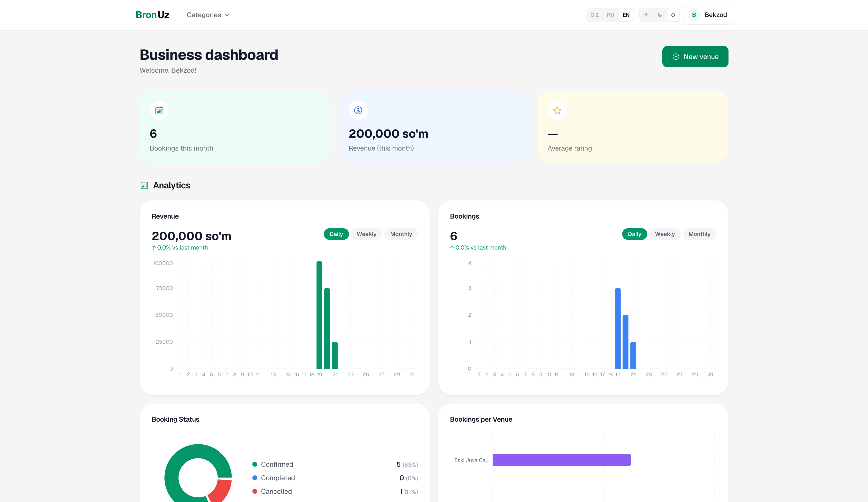The width and height of the screenshot is (868, 502).
Task: Click the purple Eski Juva venue bar
Action: click(561, 460)
